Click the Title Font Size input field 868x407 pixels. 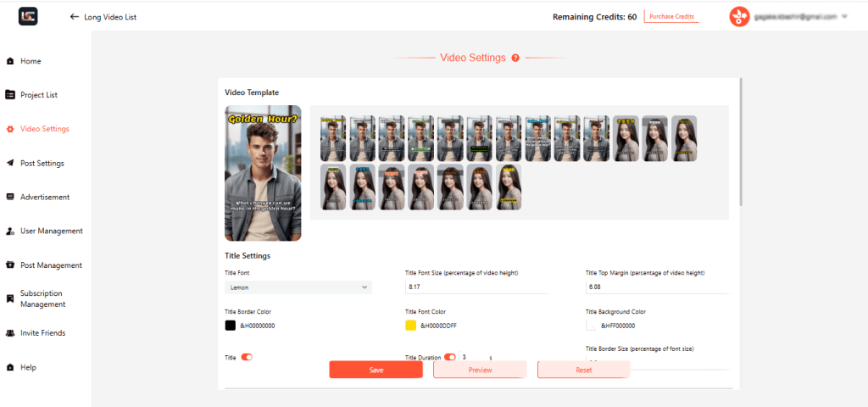click(x=477, y=287)
